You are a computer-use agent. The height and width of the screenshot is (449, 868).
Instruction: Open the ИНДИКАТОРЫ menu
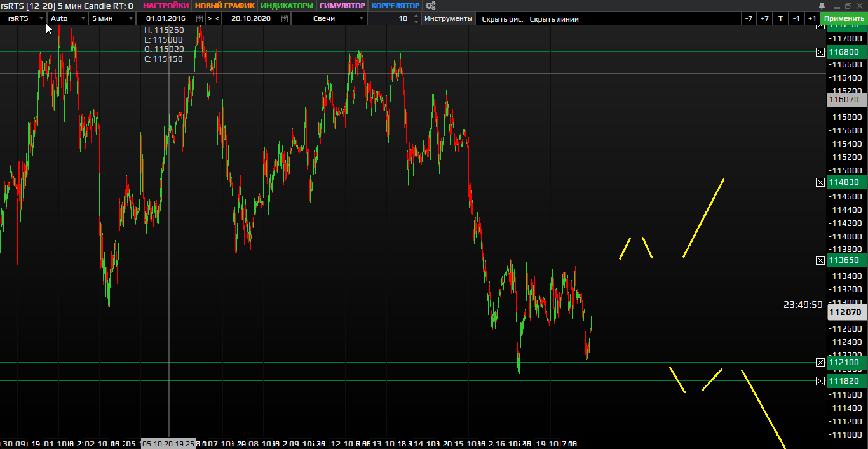click(287, 6)
